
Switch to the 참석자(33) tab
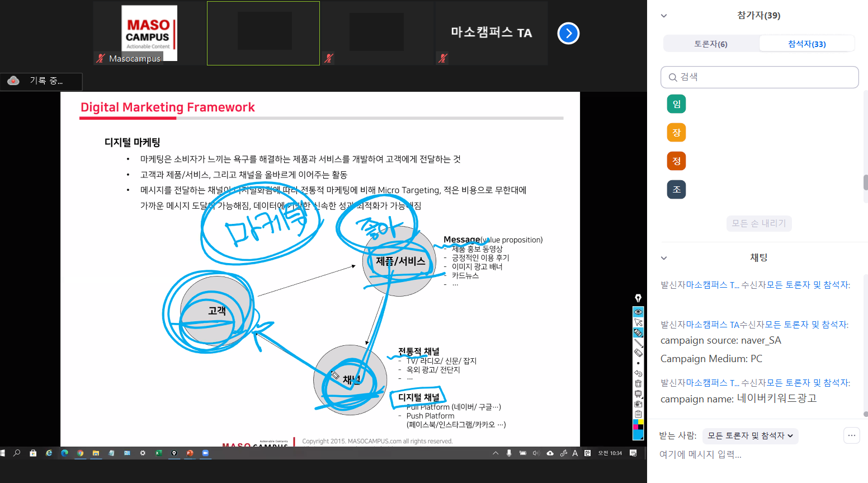[806, 44]
